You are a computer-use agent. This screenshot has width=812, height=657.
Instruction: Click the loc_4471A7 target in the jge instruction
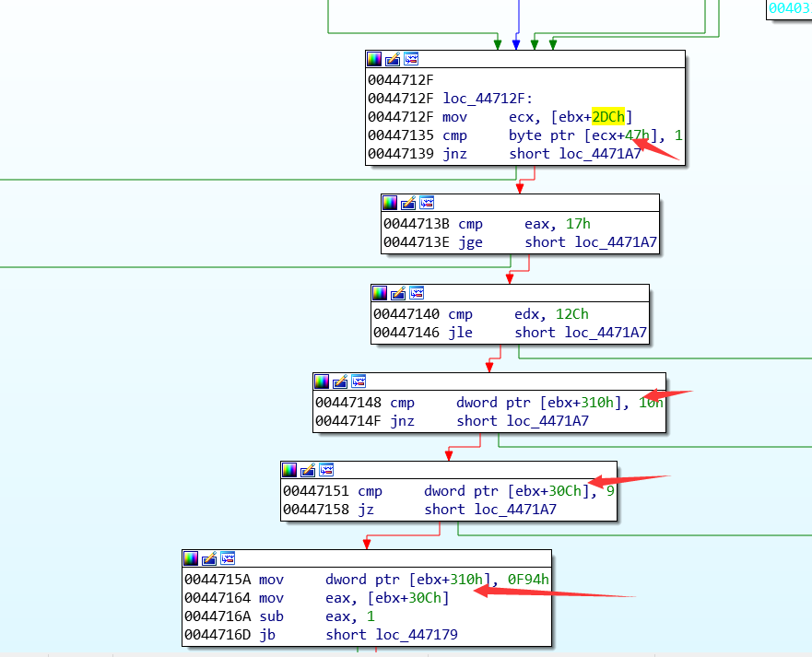click(x=616, y=242)
